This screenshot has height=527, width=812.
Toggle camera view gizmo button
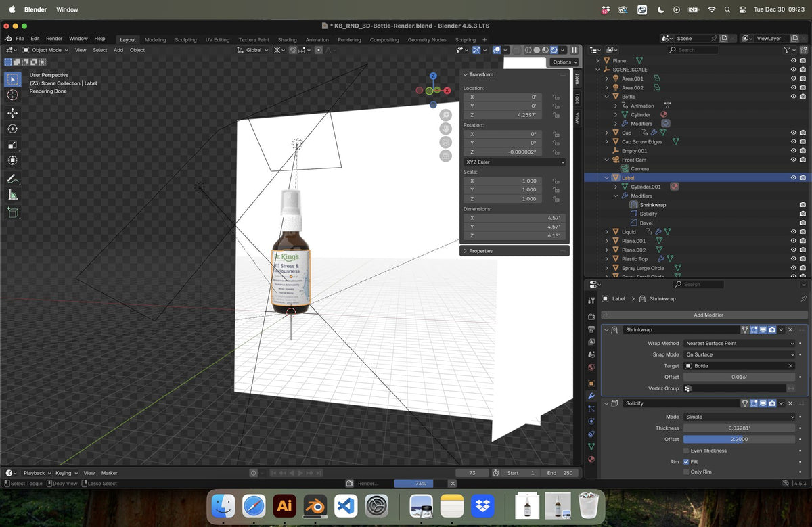445,142
